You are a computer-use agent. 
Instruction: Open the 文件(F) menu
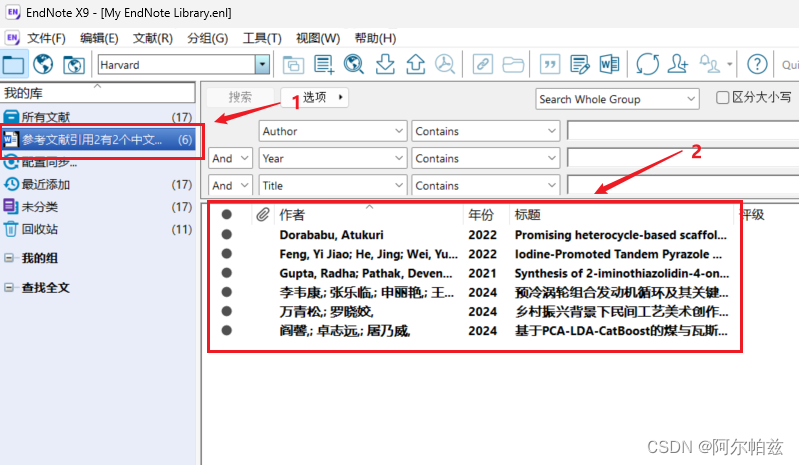(x=46, y=38)
